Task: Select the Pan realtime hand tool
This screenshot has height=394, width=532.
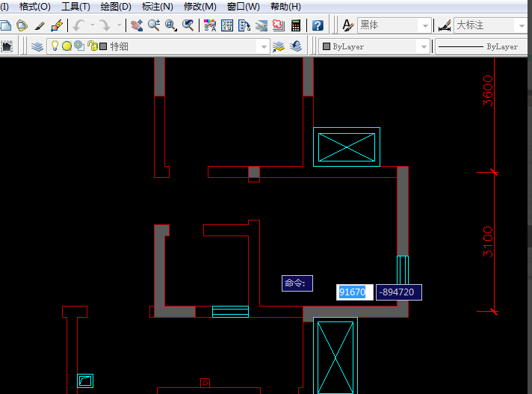Action: coord(137,25)
